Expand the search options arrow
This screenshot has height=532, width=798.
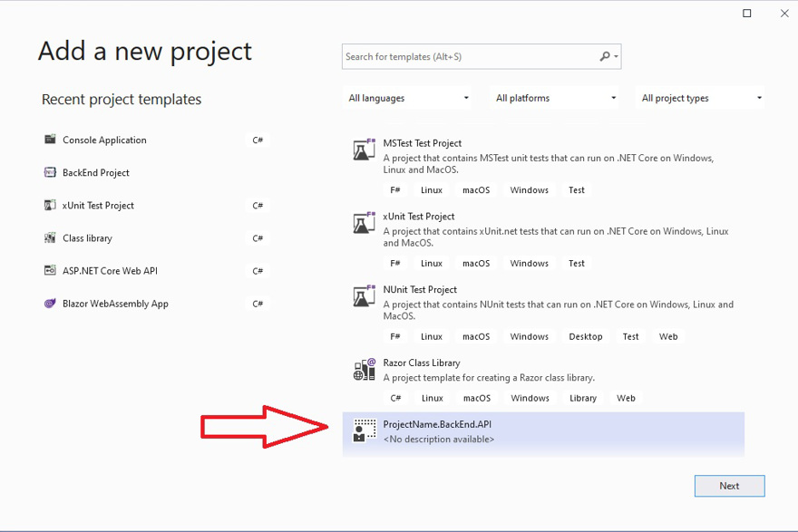point(616,56)
